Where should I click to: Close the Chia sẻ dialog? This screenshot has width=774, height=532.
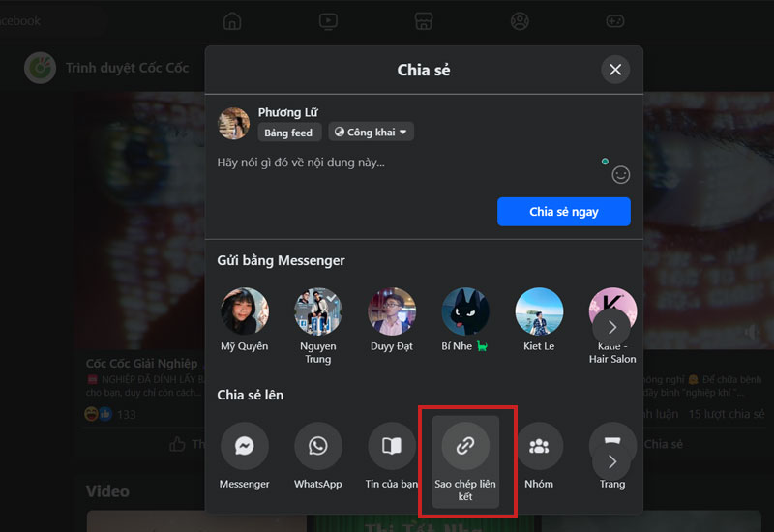[x=615, y=70]
